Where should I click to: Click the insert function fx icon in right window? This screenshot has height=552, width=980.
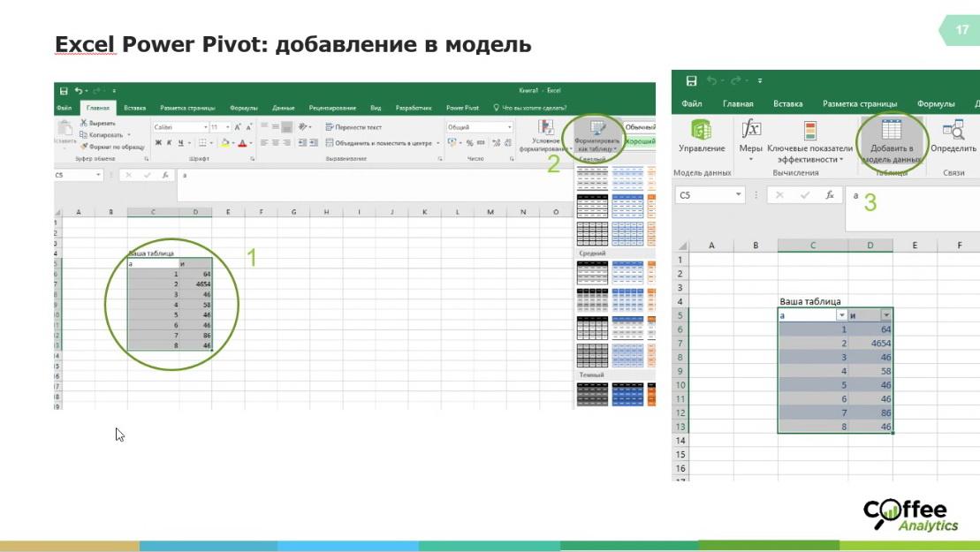(828, 194)
